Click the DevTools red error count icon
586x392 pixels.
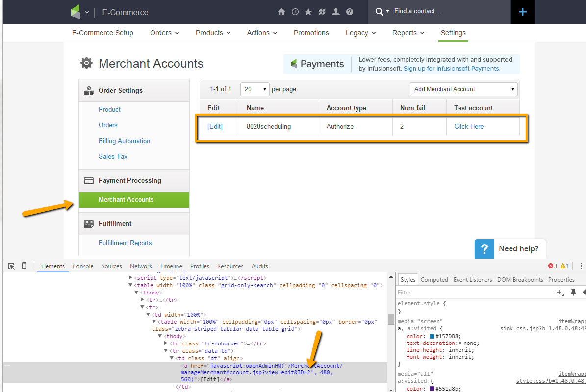pyautogui.click(x=551, y=266)
